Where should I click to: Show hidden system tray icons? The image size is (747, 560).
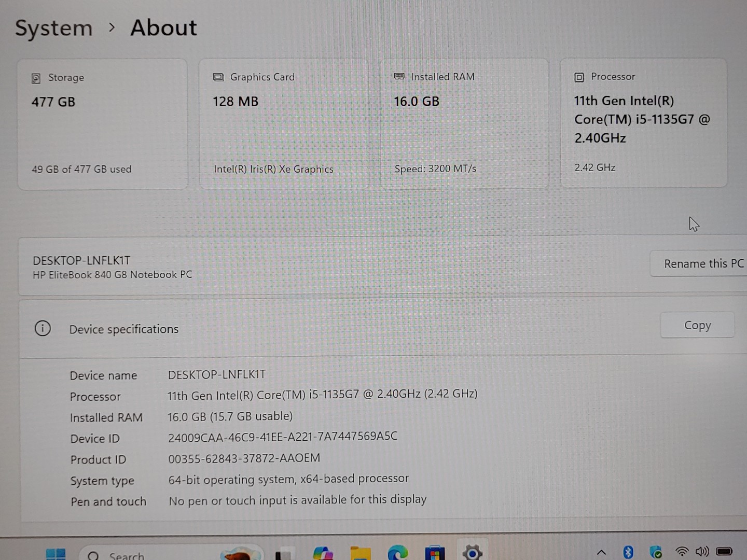pos(601,552)
